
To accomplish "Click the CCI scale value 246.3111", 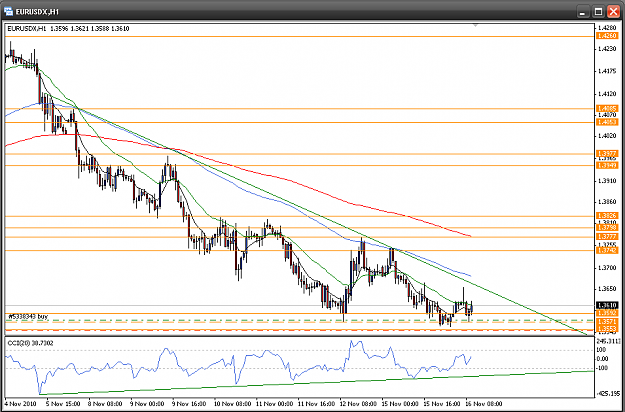I will [609, 341].
